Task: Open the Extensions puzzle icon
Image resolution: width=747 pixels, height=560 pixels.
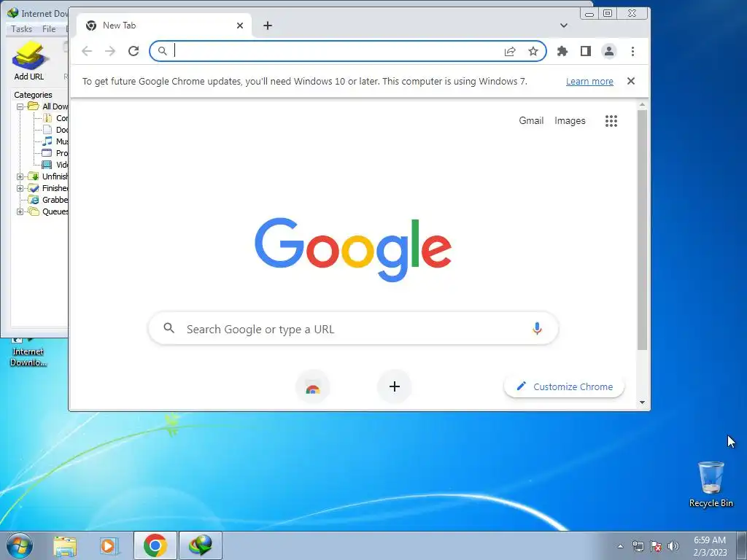Action: coord(562,51)
